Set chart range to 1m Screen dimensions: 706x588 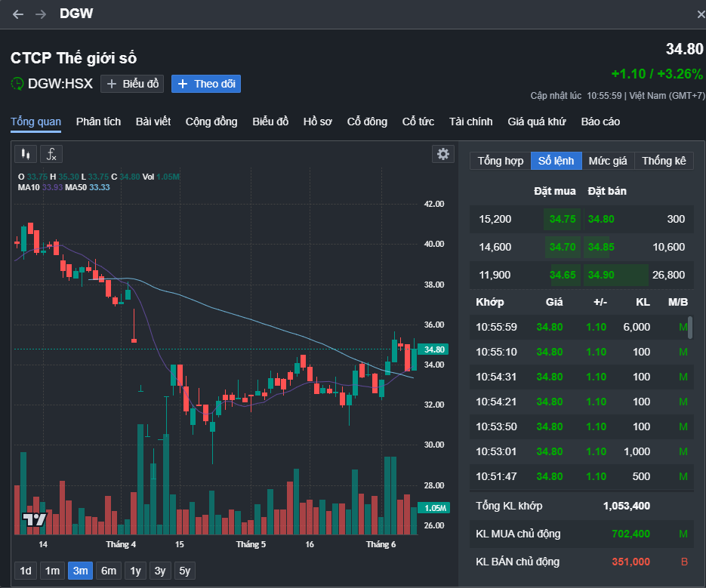pyautogui.click(x=52, y=571)
